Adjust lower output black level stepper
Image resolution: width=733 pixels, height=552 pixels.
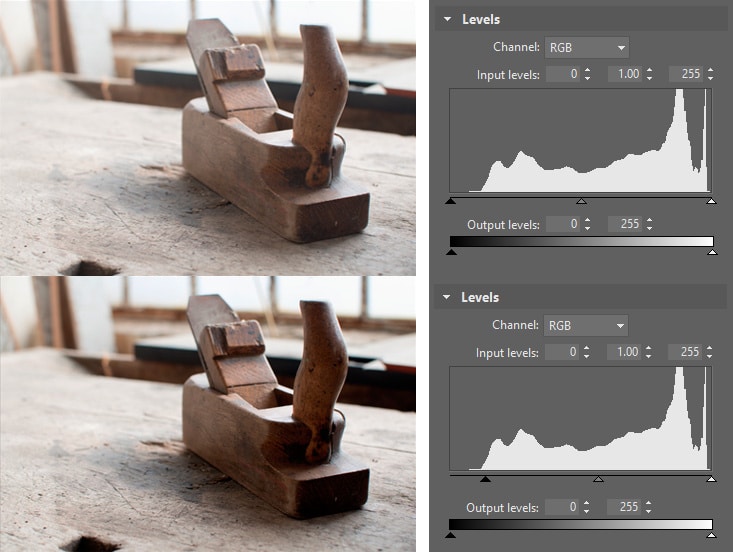[587, 507]
